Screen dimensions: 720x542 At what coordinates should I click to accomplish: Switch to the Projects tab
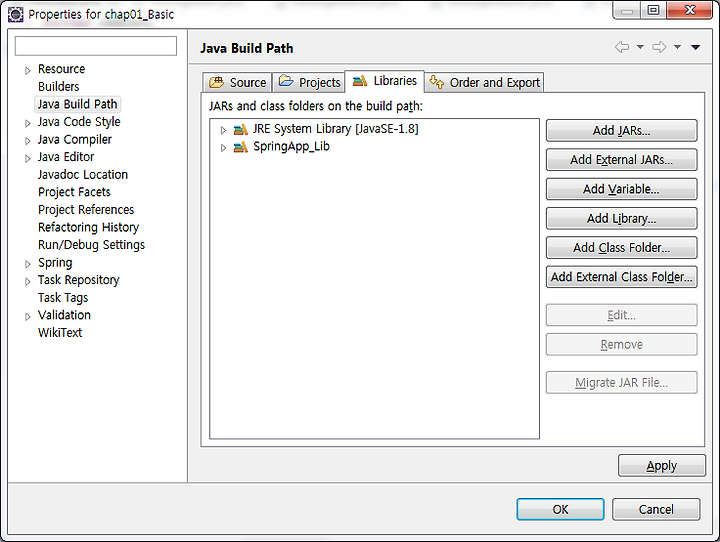(309, 82)
